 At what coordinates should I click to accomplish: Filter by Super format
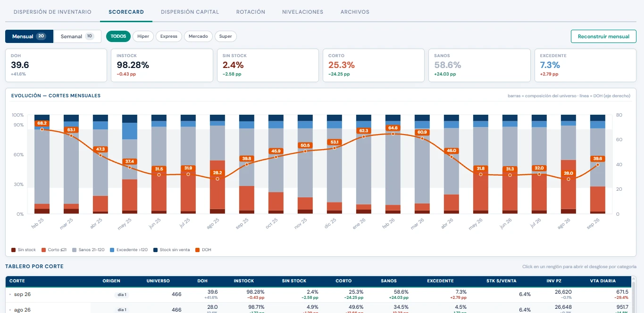tap(226, 36)
